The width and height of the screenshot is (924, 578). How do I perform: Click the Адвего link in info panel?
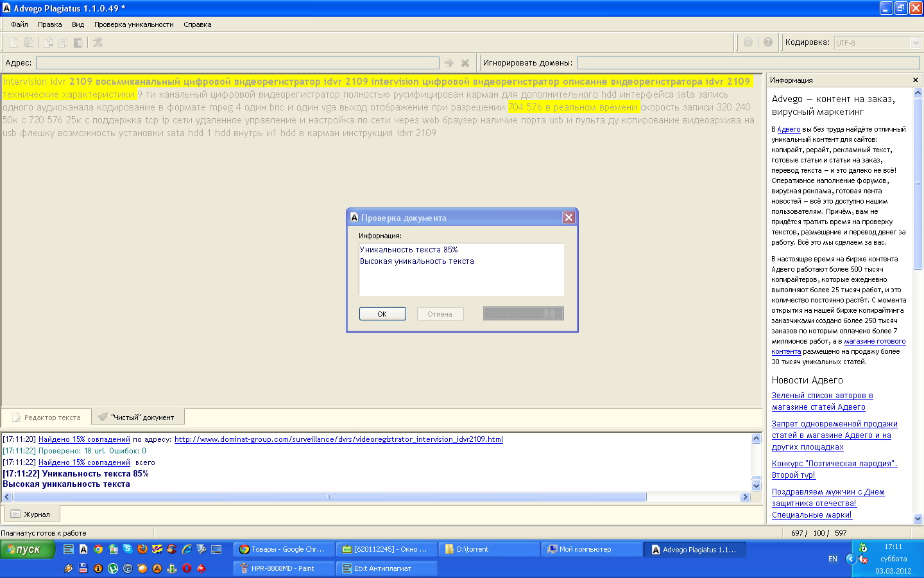(789, 129)
